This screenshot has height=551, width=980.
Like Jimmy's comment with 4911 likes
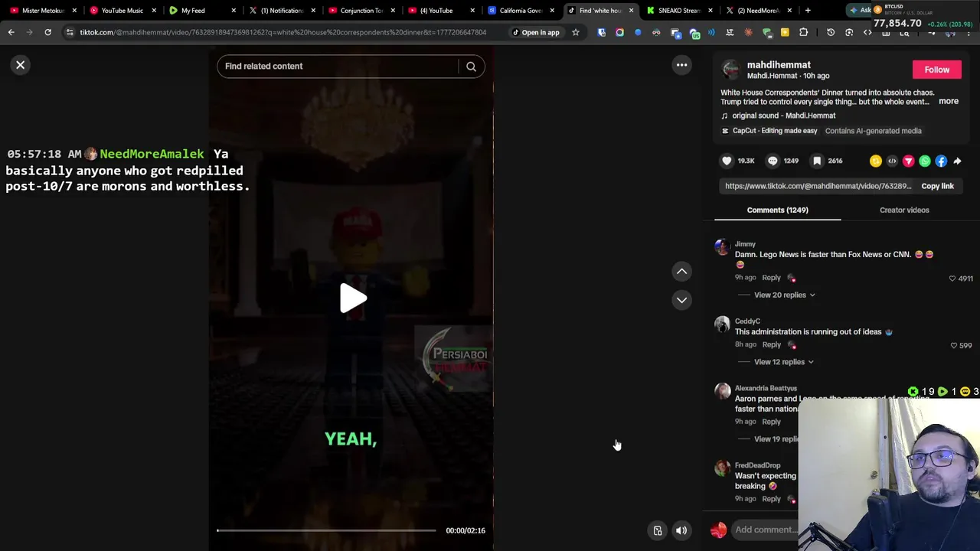tap(952, 279)
